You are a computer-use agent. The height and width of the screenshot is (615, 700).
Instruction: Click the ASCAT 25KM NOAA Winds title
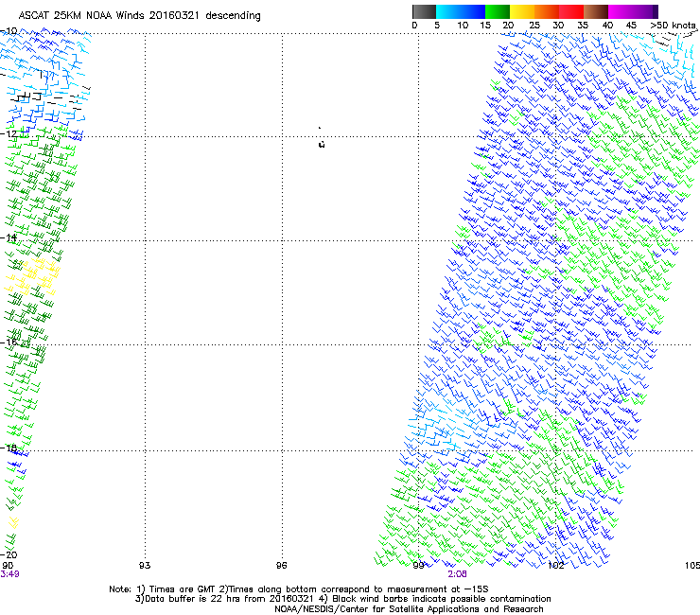(x=139, y=15)
